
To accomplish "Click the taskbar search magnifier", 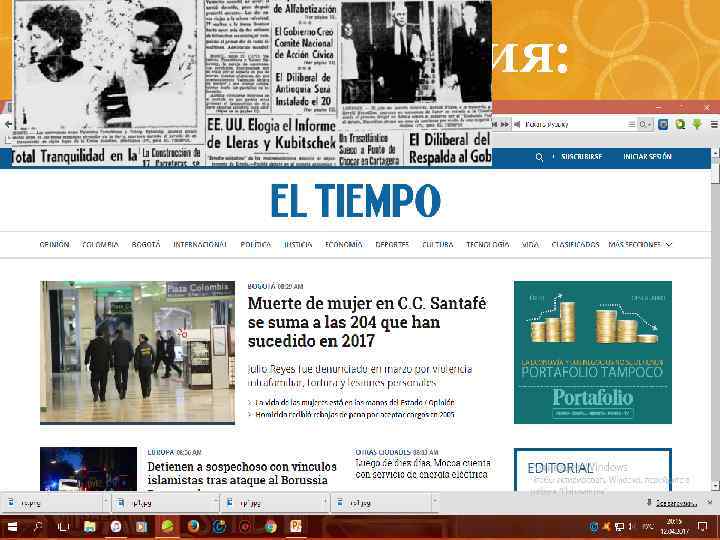I will pyautogui.click(x=37, y=527).
